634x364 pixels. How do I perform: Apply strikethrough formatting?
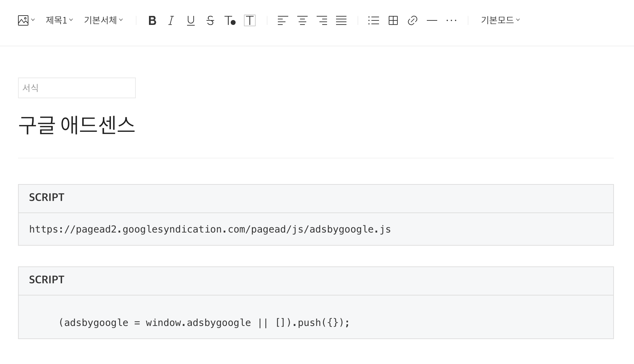click(210, 21)
